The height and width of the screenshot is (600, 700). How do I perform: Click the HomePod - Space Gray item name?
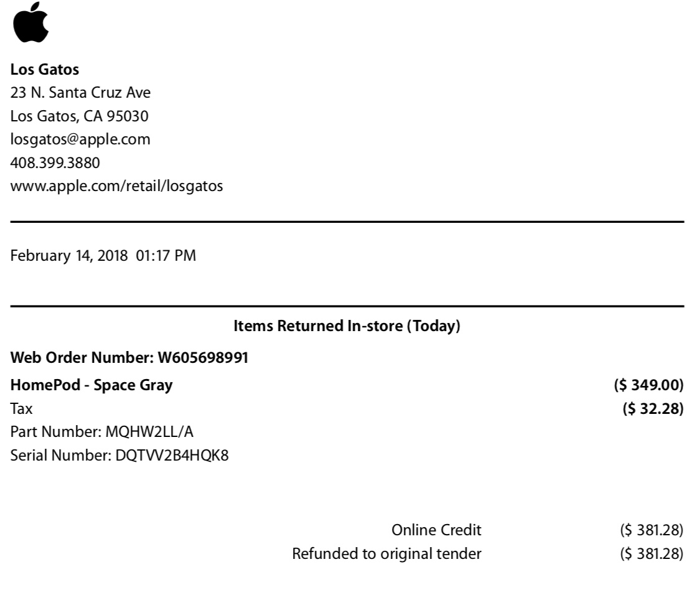pos(91,385)
